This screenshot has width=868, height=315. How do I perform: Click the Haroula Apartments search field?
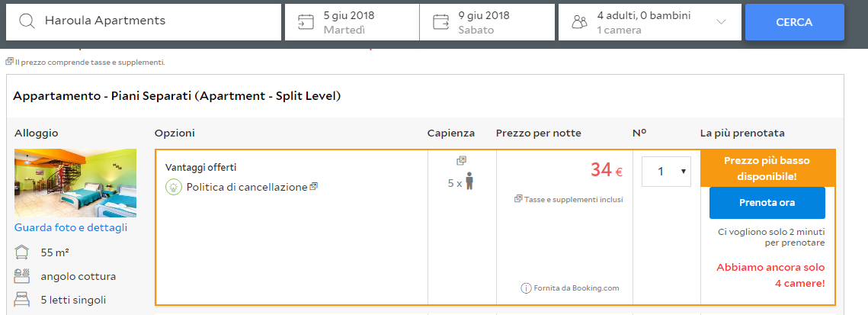[x=152, y=21]
